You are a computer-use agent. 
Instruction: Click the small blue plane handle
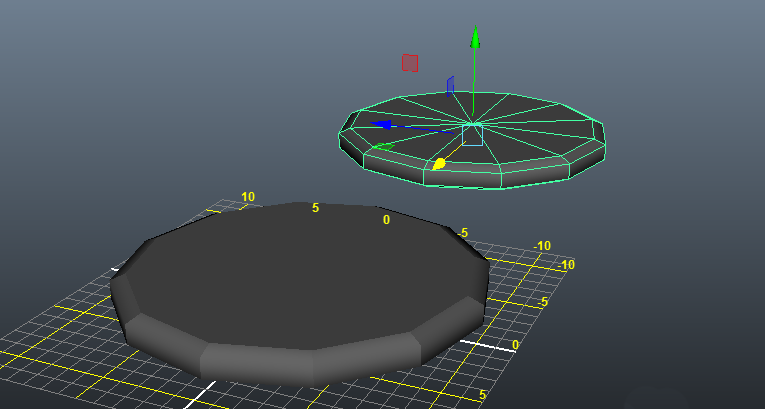pos(450,86)
